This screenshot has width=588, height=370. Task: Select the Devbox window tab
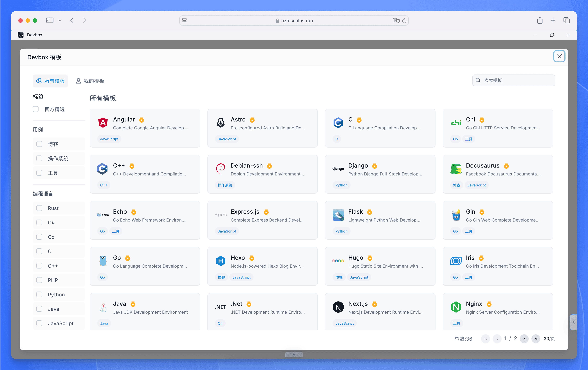tap(30, 35)
